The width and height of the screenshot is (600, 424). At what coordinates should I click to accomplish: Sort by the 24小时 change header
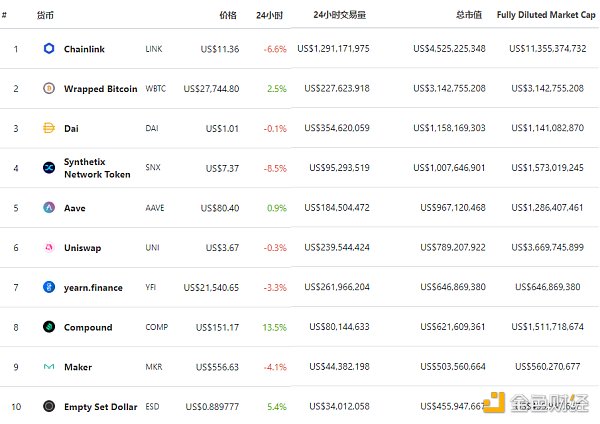tap(269, 16)
